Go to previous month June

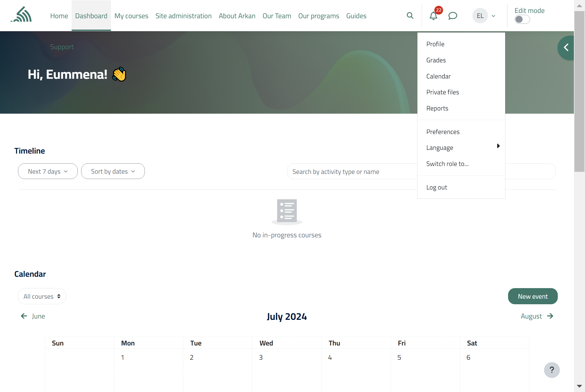pyautogui.click(x=33, y=316)
